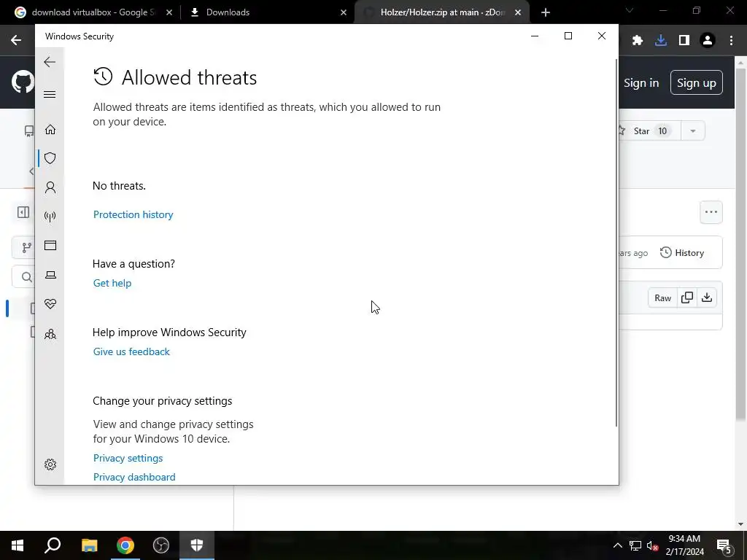Open GitHub file more options ellipsis
Screen dimensions: 747x560
click(x=711, y=212)
